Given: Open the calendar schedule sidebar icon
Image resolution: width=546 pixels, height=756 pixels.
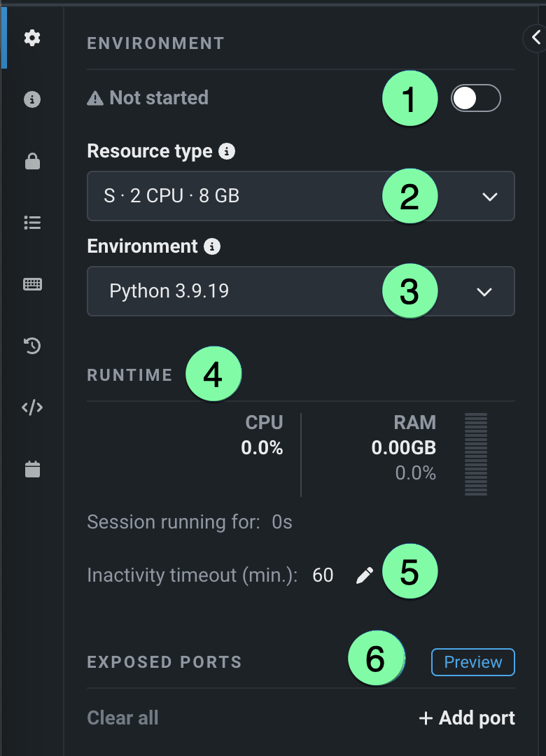Looking at the screenshot, I should click(32, 469).
